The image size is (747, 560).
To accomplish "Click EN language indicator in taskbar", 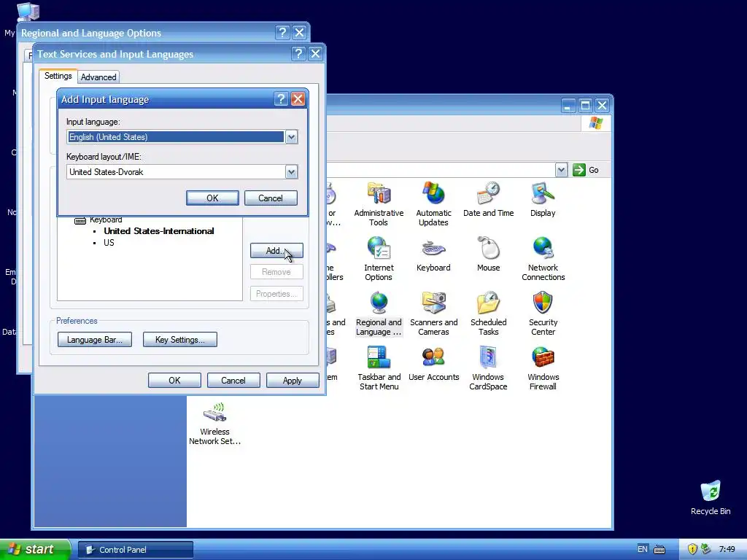I will [x=642, y=549].
